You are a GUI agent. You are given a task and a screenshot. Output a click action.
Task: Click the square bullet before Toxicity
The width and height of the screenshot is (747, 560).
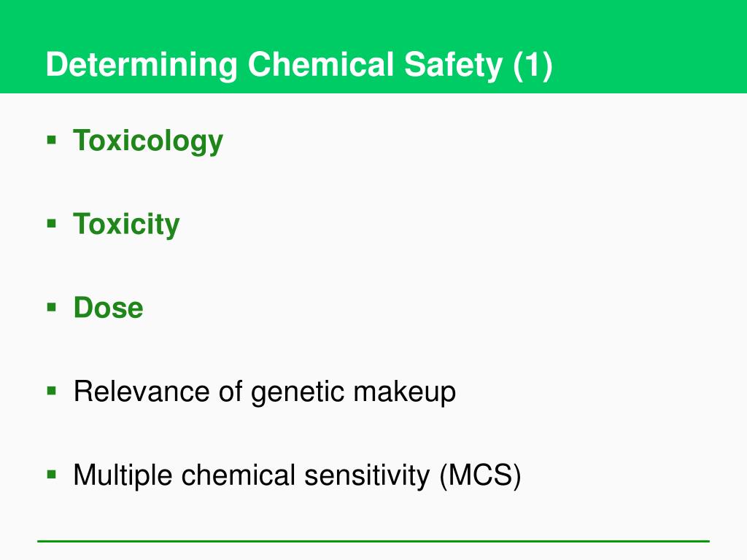click(52, 223)
